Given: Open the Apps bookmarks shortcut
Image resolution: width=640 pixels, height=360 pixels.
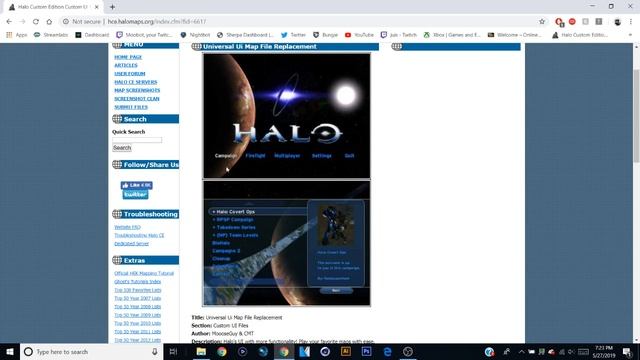Looking at the screenshot, I should (17, 35).
